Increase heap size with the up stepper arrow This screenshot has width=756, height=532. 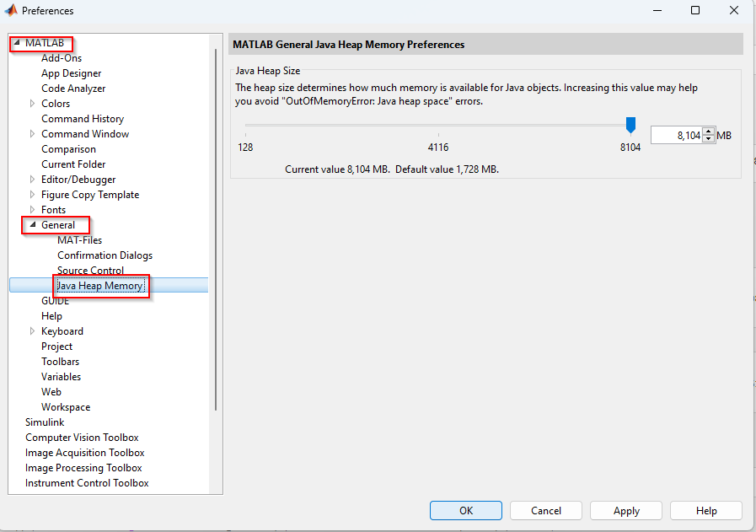click(708, 132)
